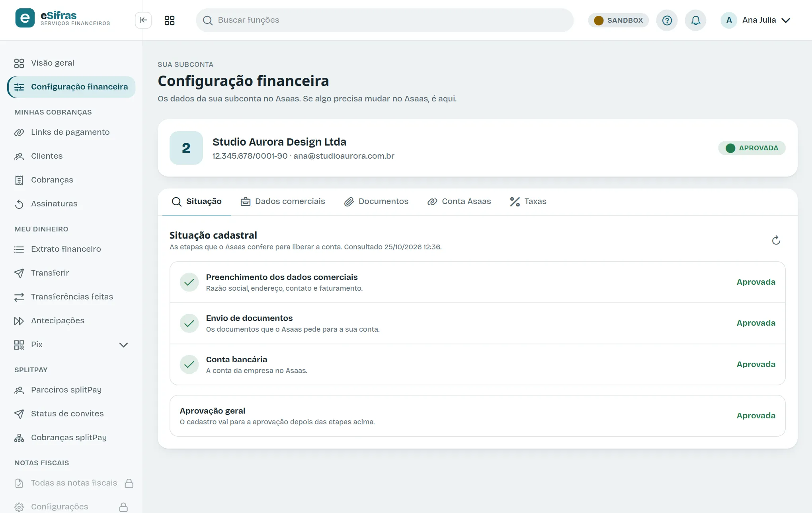Switch to the Documentos tab

(376, 202)
